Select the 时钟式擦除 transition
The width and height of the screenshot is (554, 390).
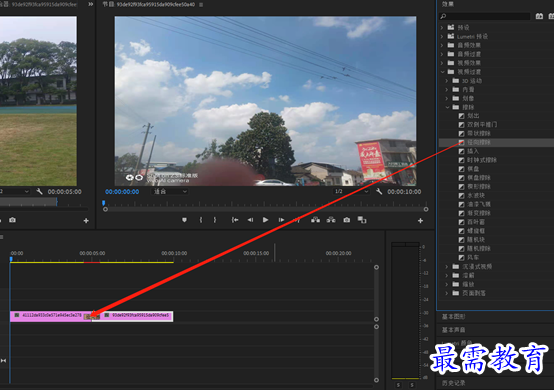pyautogui.click(x=482, y=160)
